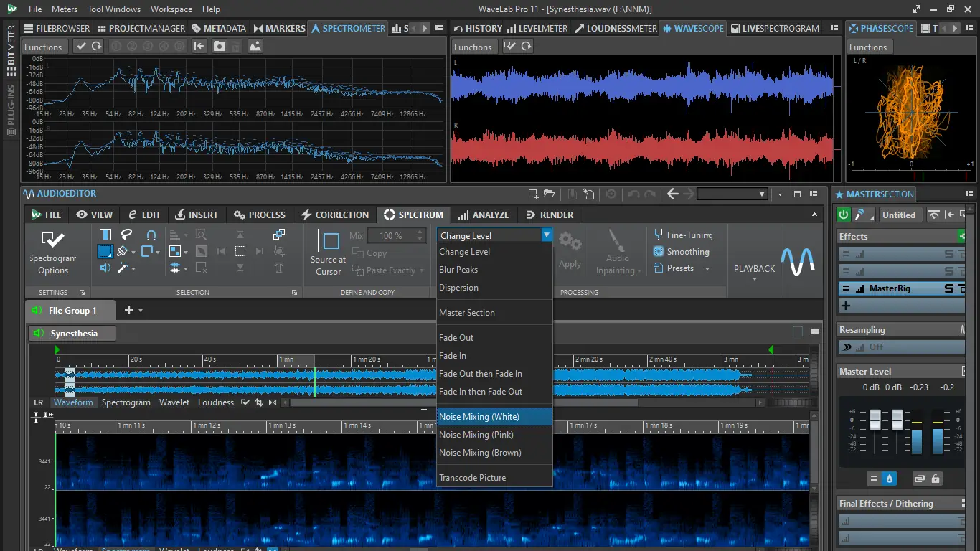
Task: Toggle the master level unlock padlock
Action: pyautogui.click(x=936, y=479)
